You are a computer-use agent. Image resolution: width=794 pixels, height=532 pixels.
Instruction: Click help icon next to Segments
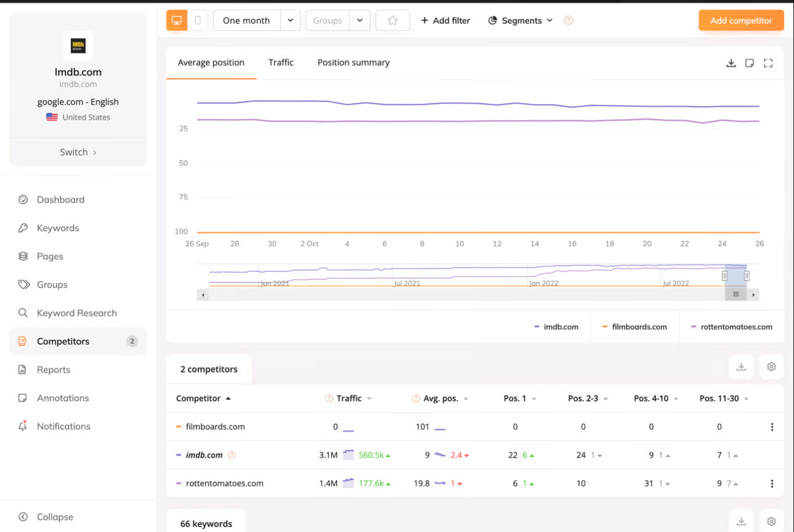pos(568,20)
